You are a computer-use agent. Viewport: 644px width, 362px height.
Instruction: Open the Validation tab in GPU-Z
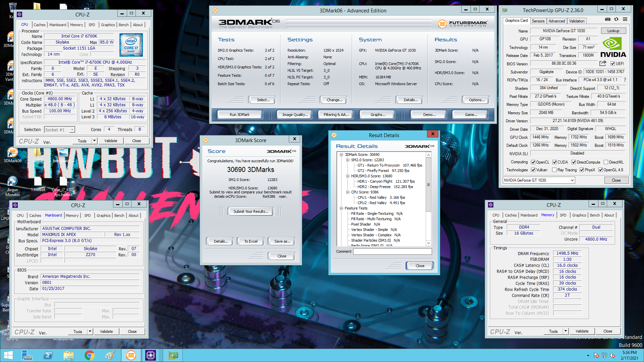click(577, 21)
